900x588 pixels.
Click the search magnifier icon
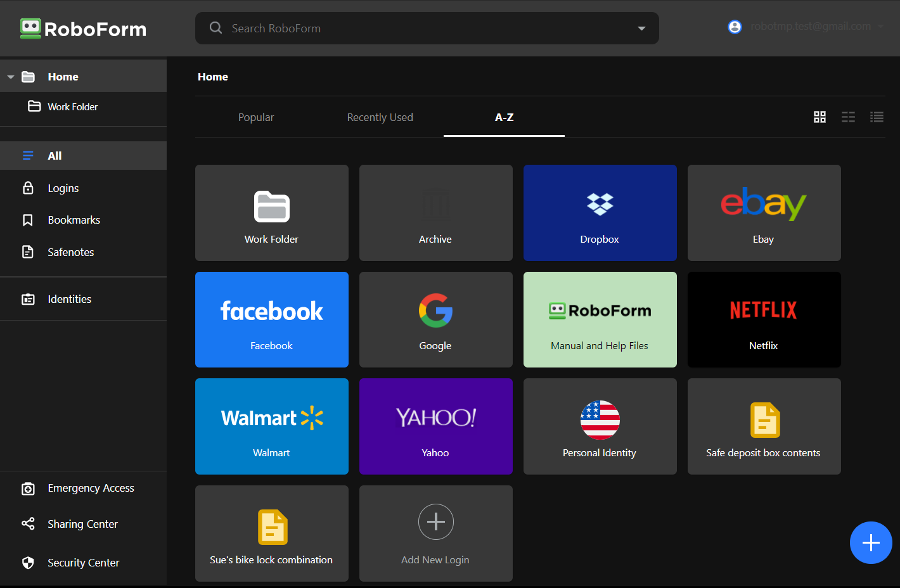point(215,28)
